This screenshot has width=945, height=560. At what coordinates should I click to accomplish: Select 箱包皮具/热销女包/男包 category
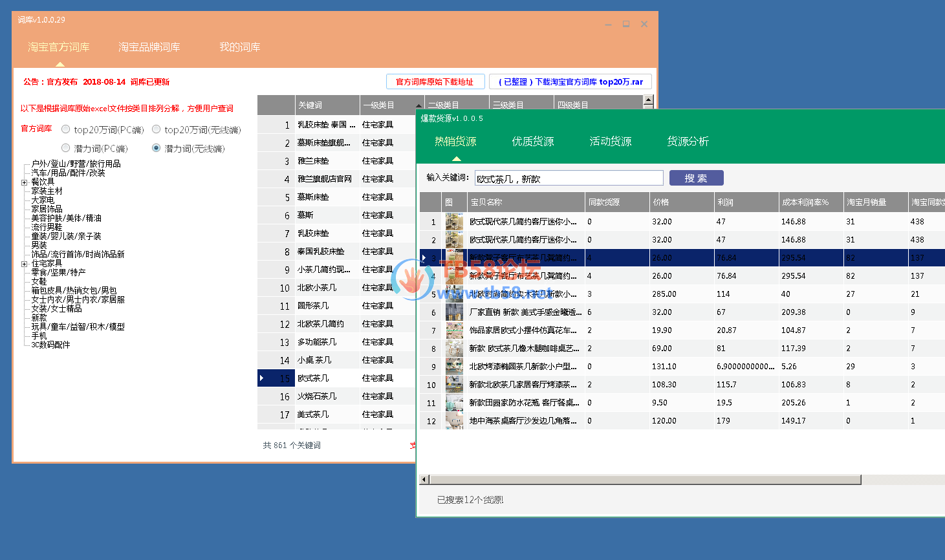74,291
